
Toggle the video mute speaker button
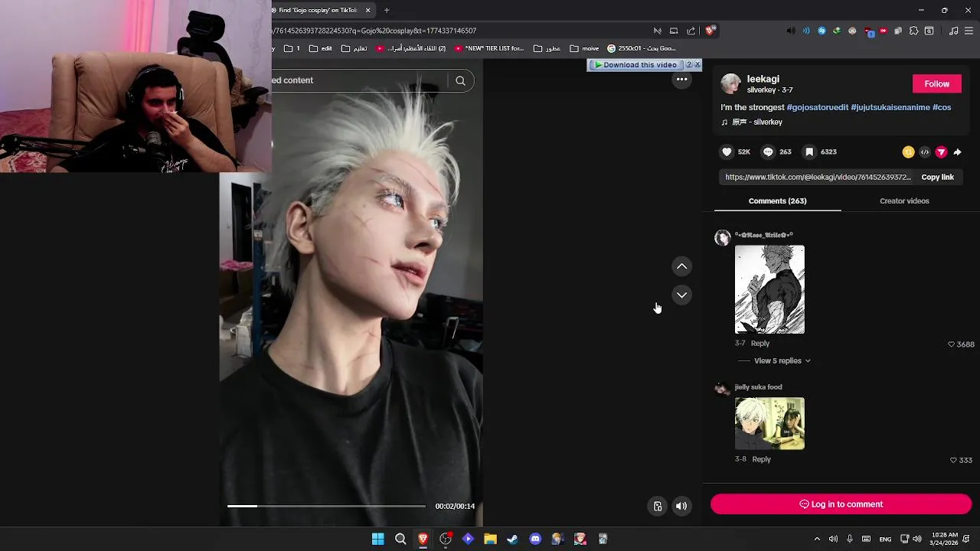(681, 506)
